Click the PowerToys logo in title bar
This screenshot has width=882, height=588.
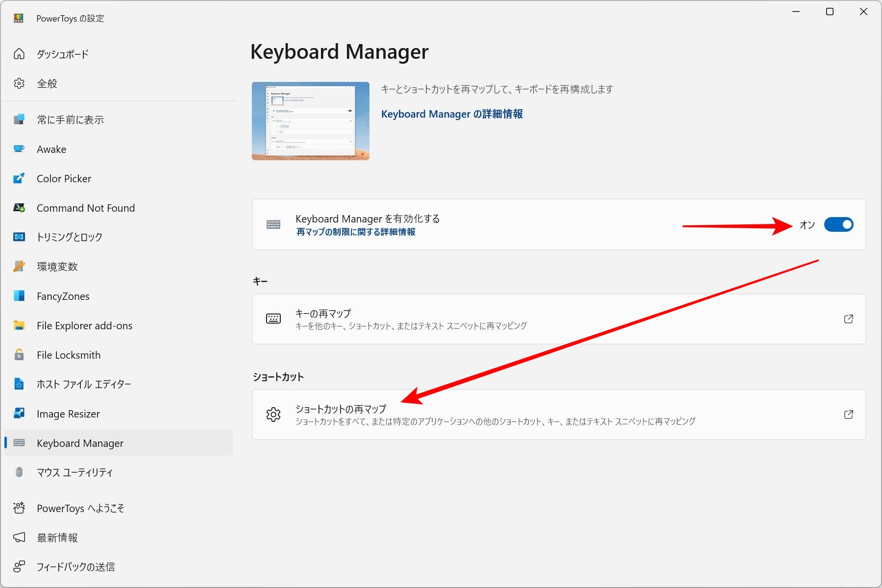(19, 18)
